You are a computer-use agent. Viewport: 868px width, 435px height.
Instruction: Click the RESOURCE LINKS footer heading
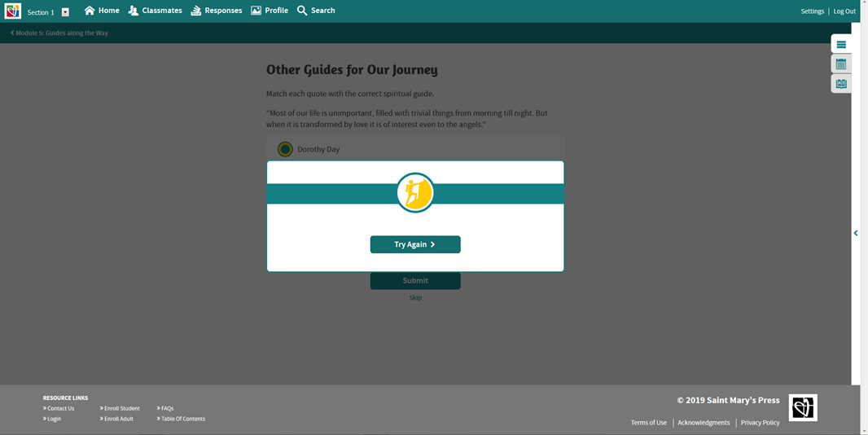[x=65, y=398]
